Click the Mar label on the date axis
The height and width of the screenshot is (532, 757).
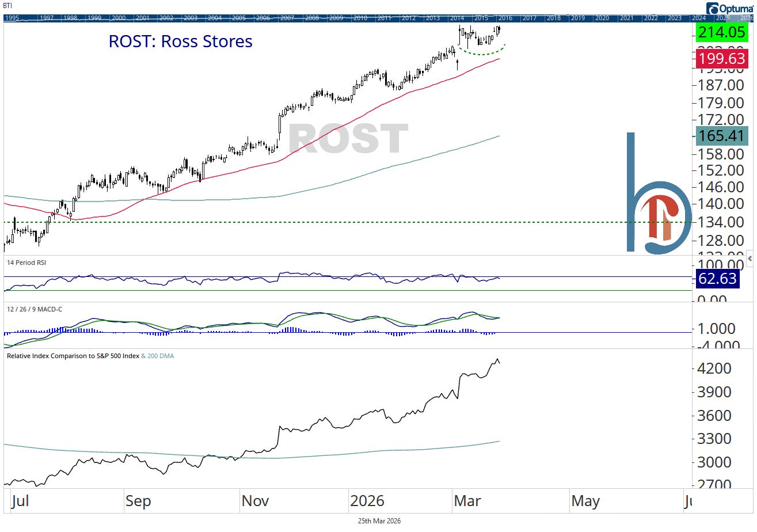coord(467,501)
